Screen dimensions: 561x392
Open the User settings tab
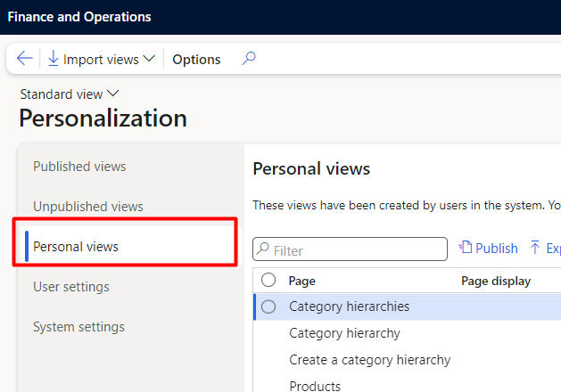click(x=71, y=287)
